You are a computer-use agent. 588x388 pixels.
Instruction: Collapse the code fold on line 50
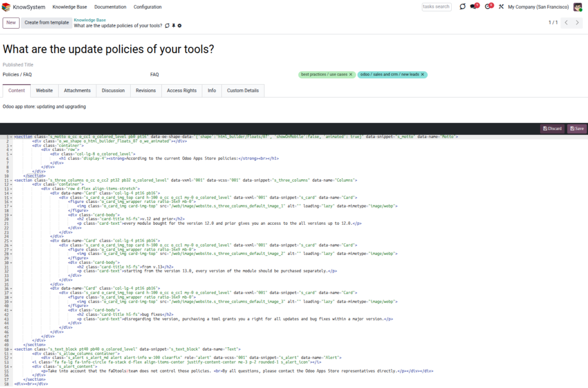[11, 349]
